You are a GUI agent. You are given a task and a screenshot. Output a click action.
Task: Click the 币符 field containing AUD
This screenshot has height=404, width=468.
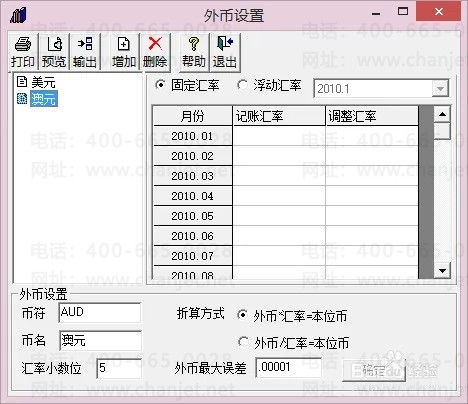tap(100, 313)
